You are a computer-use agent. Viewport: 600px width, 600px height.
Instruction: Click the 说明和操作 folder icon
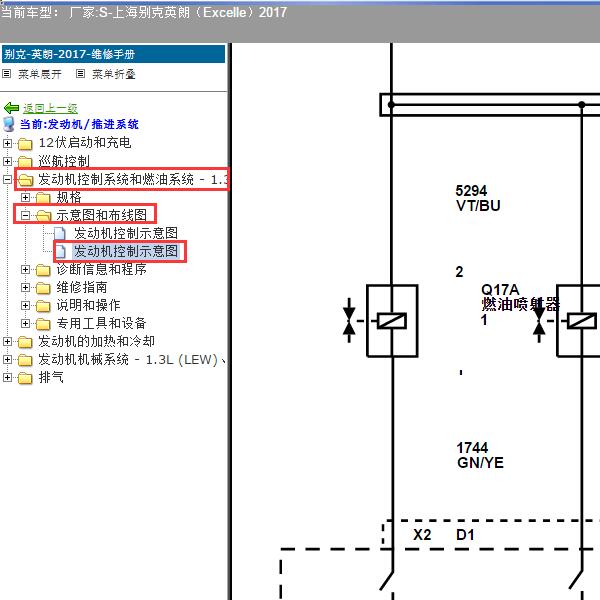(43, 306)
